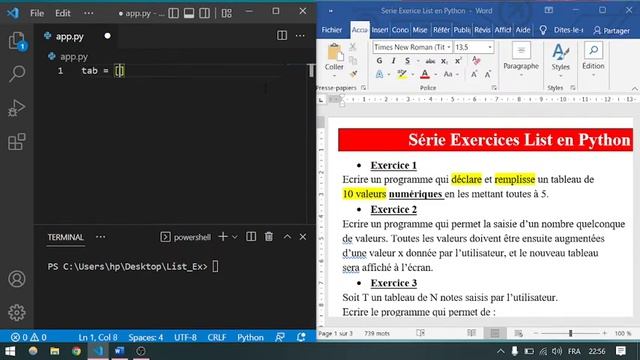
Task: Toggle VS Code secondary side bar
Action: 204,13
